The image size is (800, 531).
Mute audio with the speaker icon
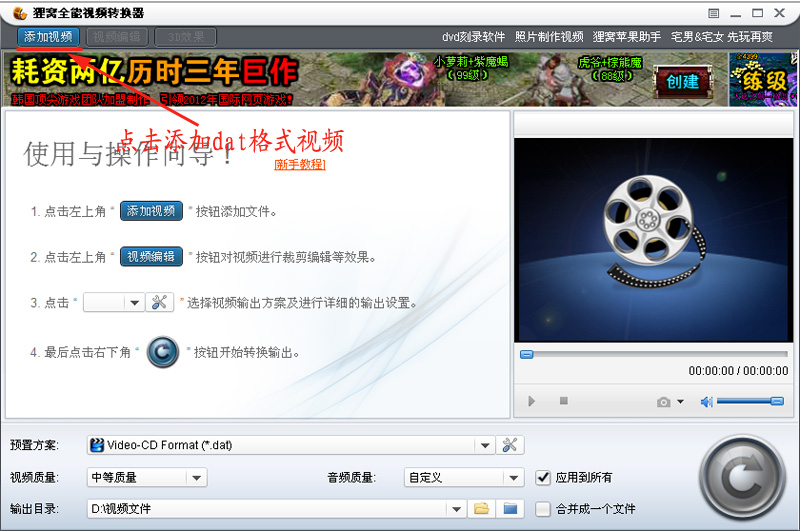(707, 402)
